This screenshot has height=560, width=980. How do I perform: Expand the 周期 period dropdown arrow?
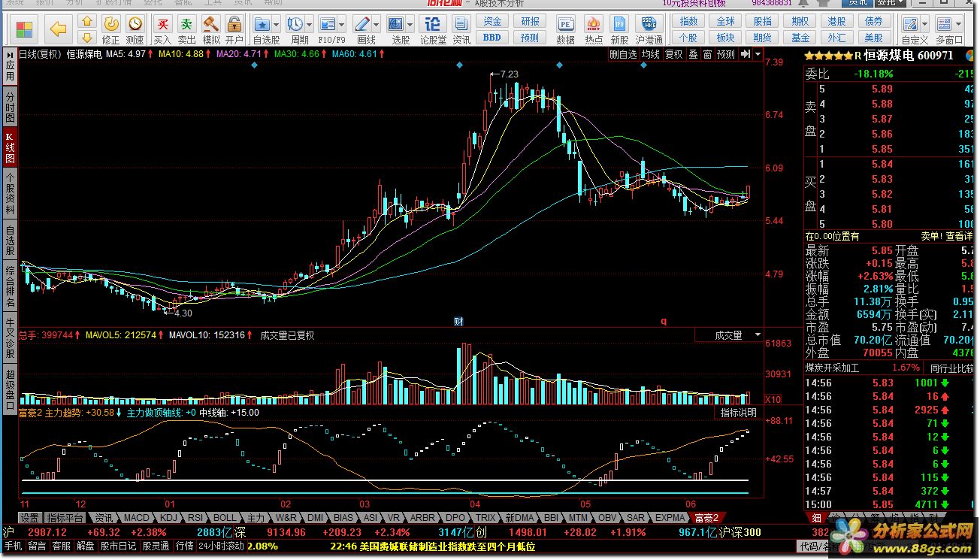click(x=310, y=24)
